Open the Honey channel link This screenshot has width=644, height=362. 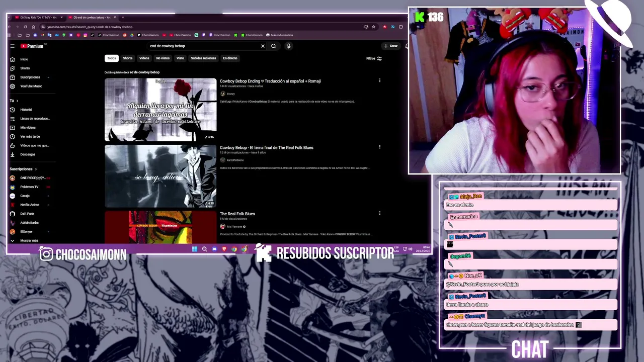pyautogui.click(x=230, y=94)
